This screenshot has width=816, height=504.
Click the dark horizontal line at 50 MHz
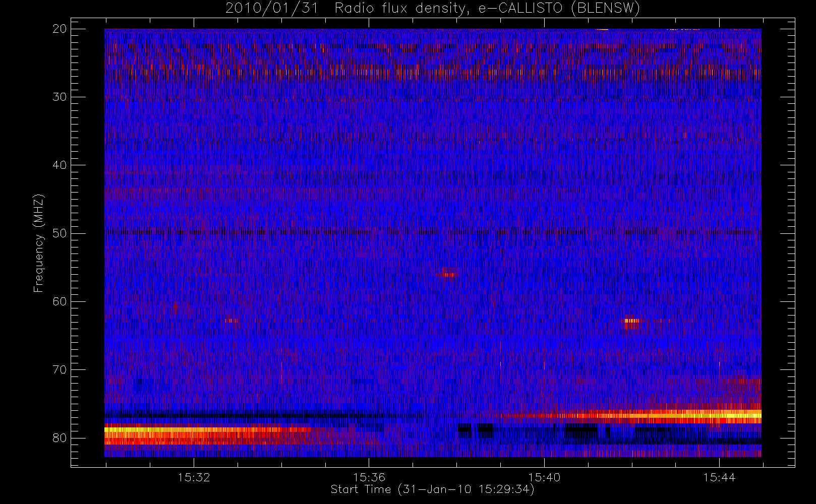click(x=433, y=232)
